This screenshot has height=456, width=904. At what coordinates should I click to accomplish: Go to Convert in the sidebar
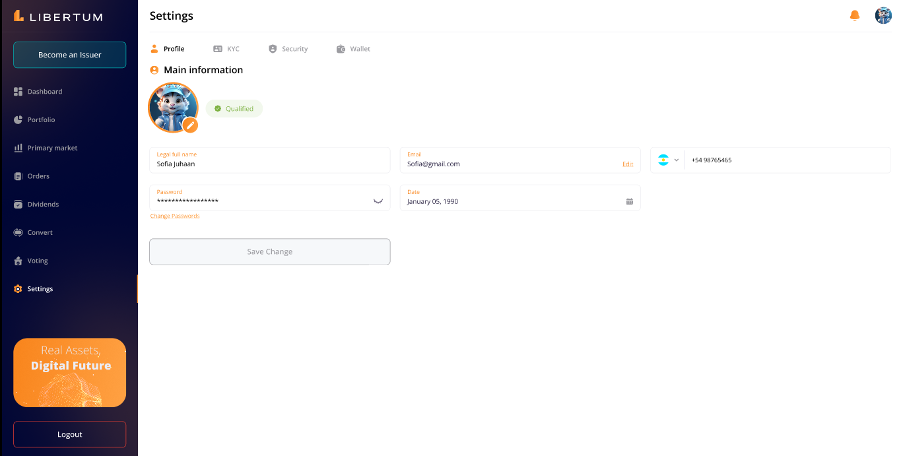(x=40, y=232)
